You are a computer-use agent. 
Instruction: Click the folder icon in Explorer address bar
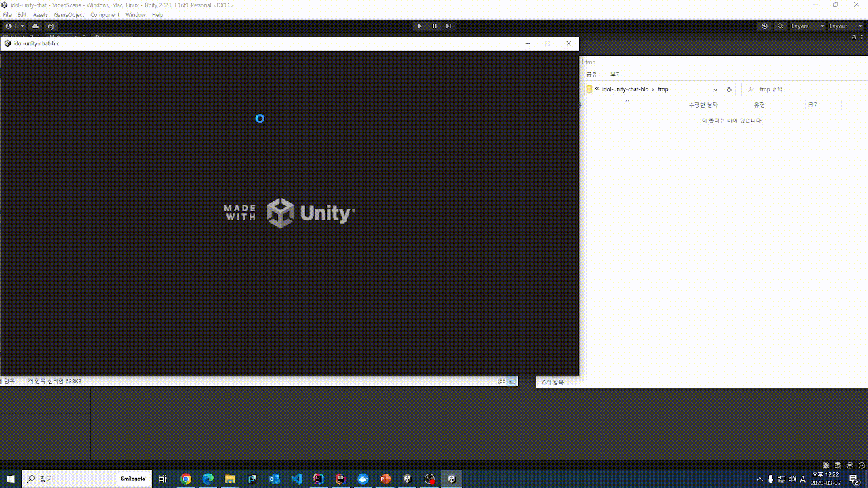click(589, 89)
